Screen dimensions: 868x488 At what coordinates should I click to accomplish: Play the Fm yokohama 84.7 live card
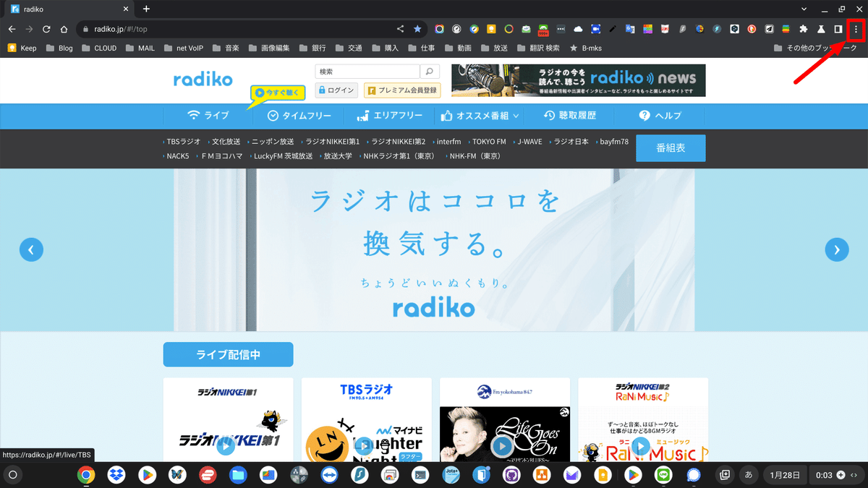click(x=502, y=446)
